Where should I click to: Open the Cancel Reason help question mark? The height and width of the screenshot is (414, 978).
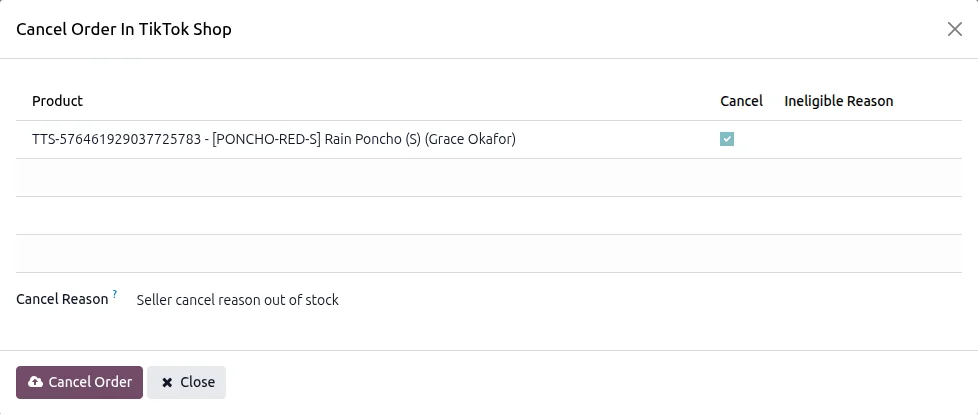(x=115, y=294)
